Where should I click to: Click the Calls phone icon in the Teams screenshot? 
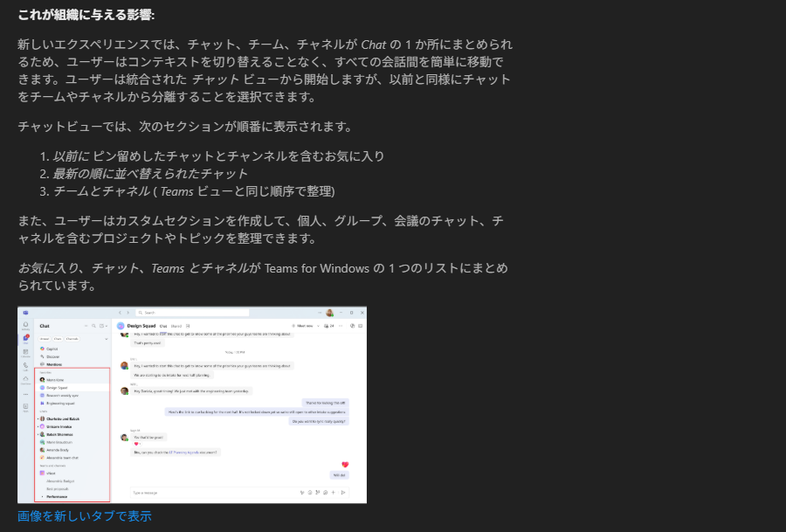[25, 366]
